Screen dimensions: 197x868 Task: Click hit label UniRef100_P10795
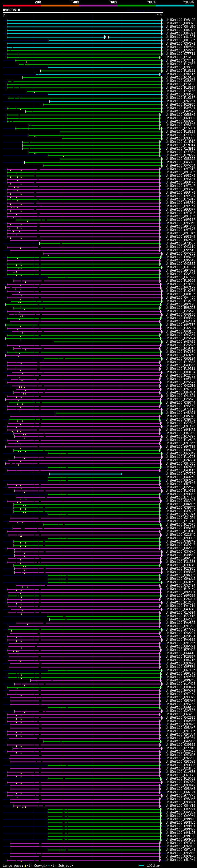pos(180,301)
